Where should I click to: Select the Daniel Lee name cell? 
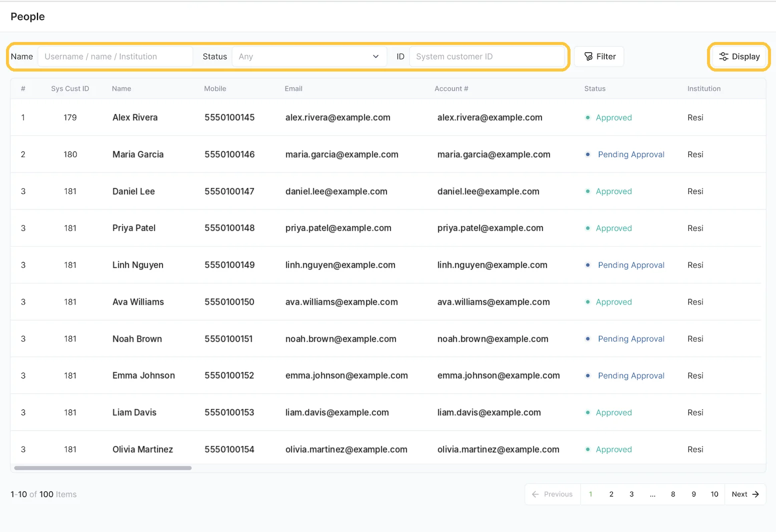click(x=133, y=191)
